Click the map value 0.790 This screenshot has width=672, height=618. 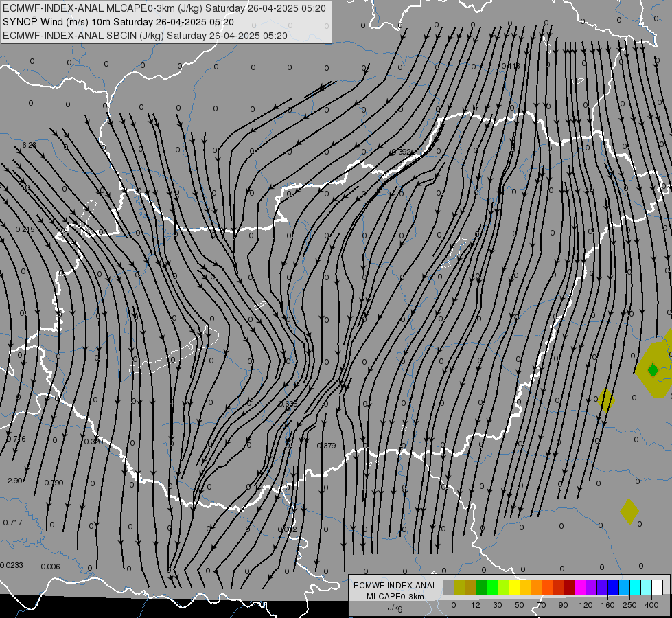click(54, 483)
